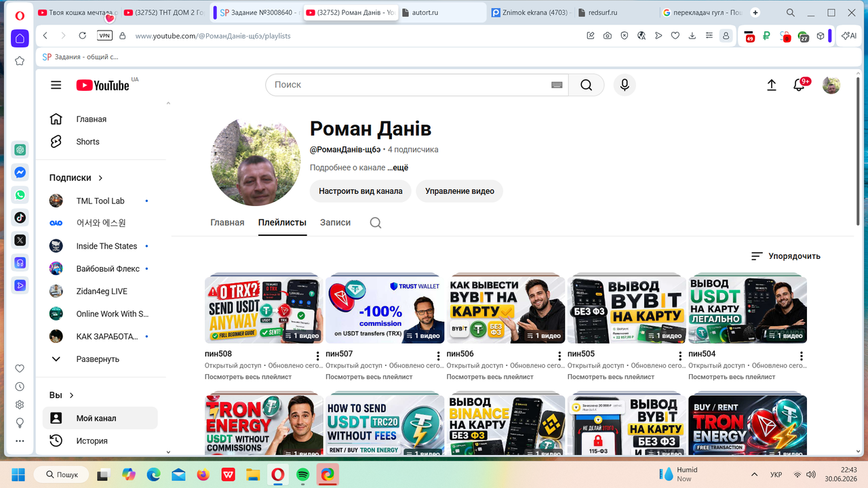Open Messenger in the Opera sidebar
Screen dimensions: 868x488
click(20, 172)
